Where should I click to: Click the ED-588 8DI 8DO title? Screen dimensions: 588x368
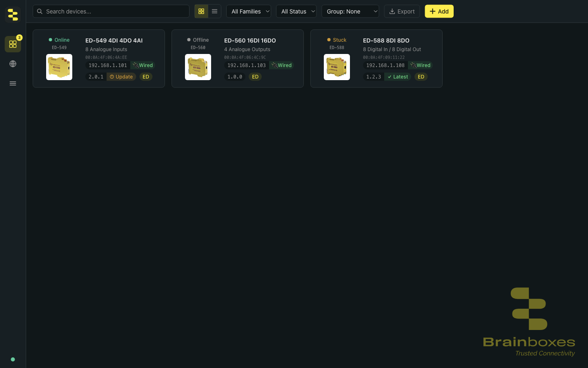(386, 40)
